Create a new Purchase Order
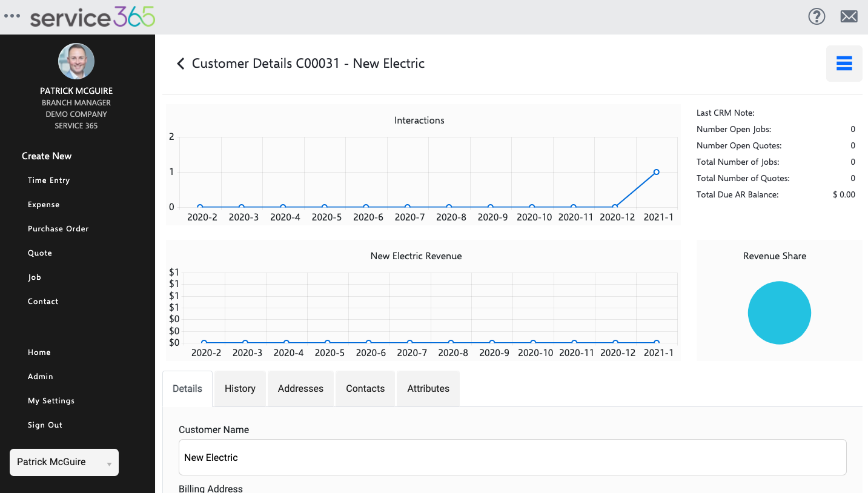The image size is (868, 493). pos(58,229)
